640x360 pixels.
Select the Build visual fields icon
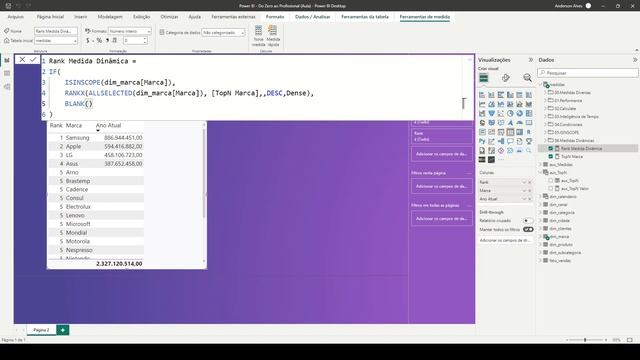484,78
